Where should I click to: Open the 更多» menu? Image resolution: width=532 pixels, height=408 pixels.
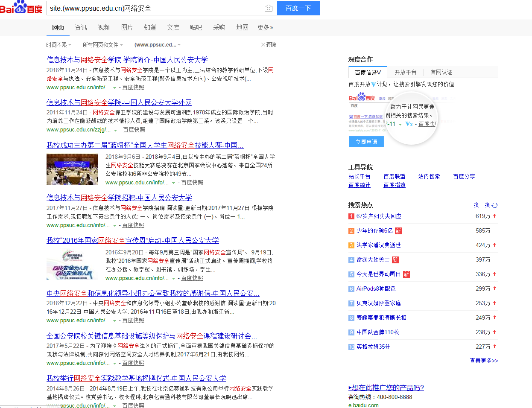(265, 27)
